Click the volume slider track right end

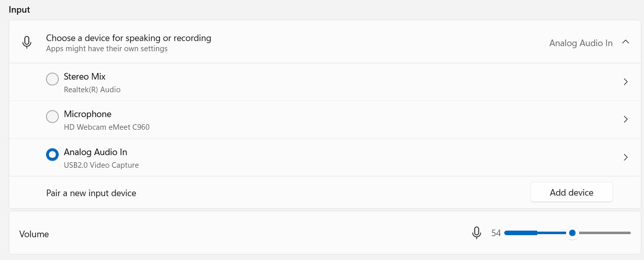[628, 233]
